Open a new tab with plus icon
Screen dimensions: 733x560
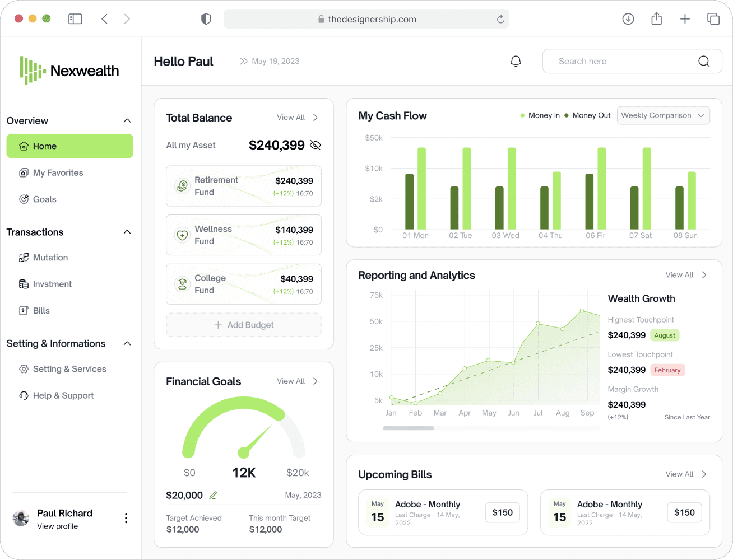(x=685, y=19)
